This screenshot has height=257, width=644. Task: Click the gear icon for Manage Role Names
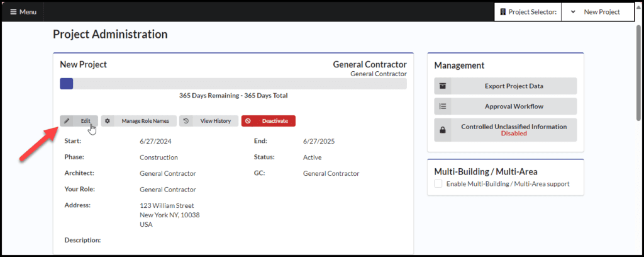[108, 121]
